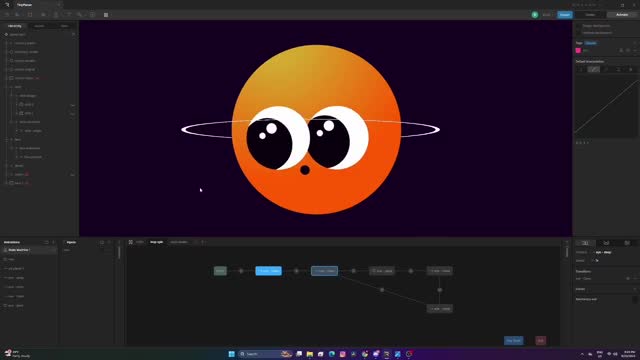
Task: Open the Hierarchy tab
Action: [15, 26]
